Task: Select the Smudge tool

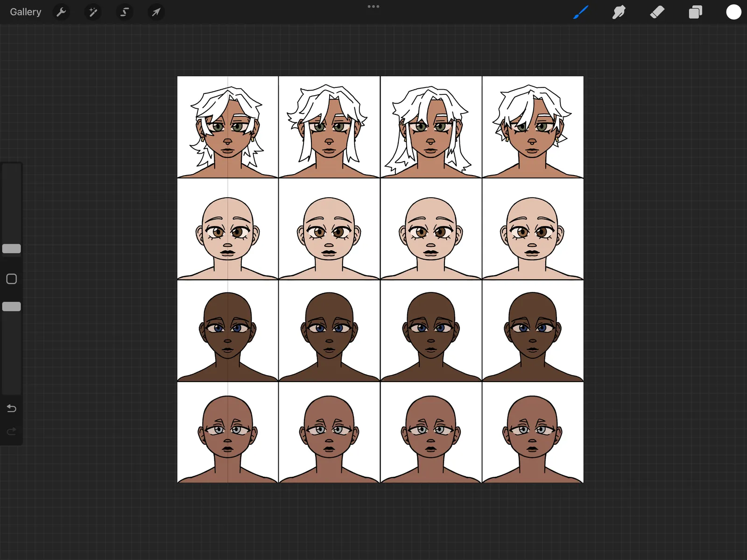Action: point(619,12)
